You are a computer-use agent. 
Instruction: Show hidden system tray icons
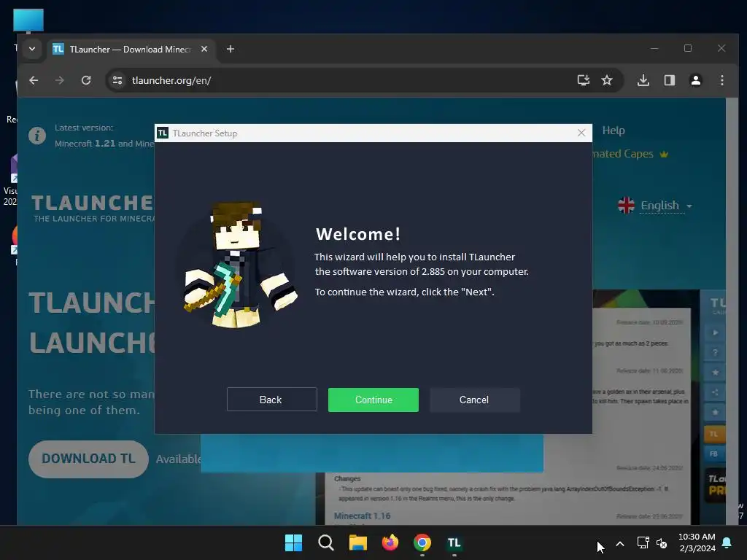tap(620, 543)
